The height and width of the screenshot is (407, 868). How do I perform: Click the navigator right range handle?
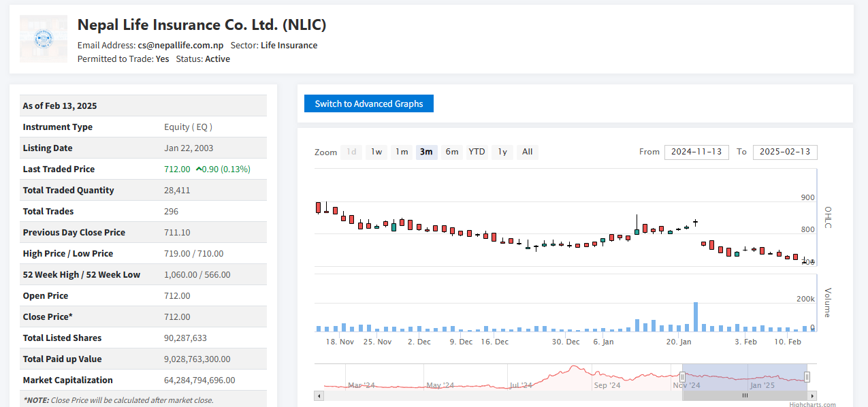coord(807,377)
